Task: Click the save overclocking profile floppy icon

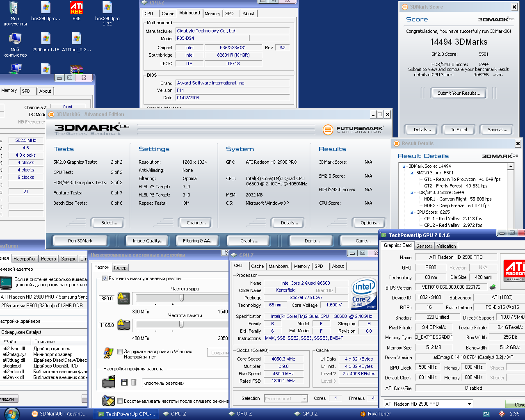Action: (x=124, y=382)
